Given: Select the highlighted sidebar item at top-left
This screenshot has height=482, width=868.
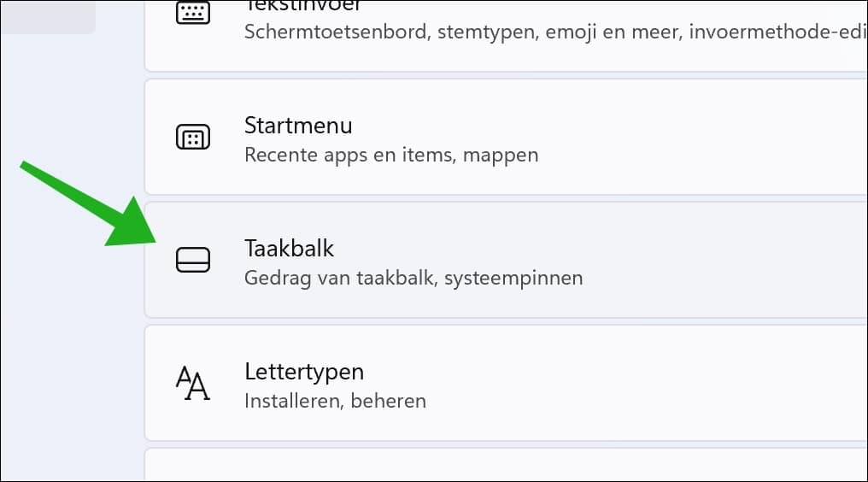Looking at the screenshot, I should (x=47, y=17).
